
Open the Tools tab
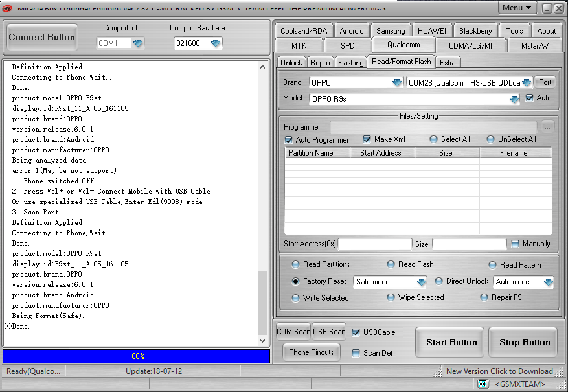pos(514,31)
